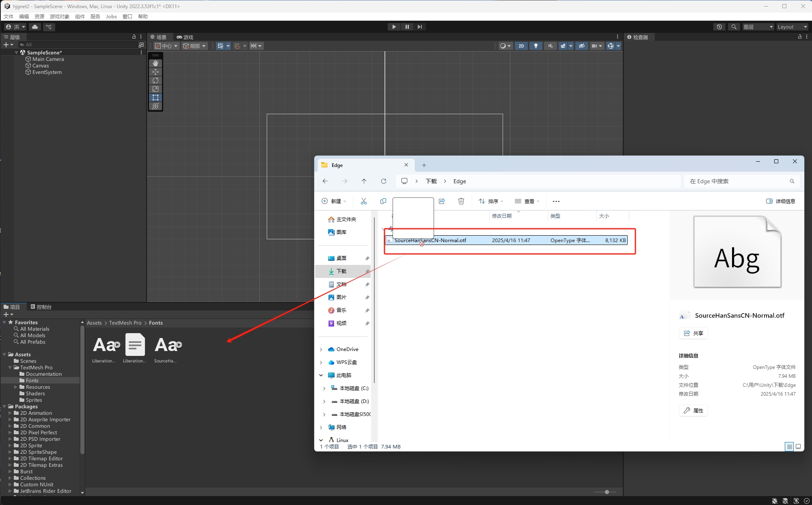Toggle scene lighting bulb

536,46
